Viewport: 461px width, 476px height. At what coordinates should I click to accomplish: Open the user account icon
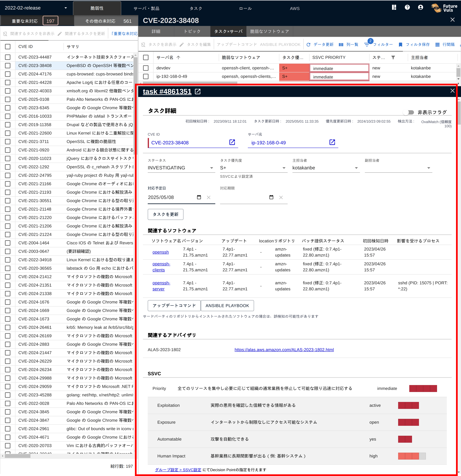[x=420, y=8]
